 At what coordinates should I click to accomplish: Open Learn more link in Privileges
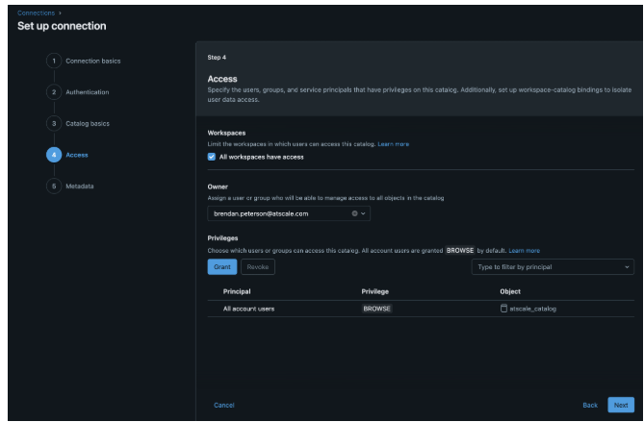point(524,251)
